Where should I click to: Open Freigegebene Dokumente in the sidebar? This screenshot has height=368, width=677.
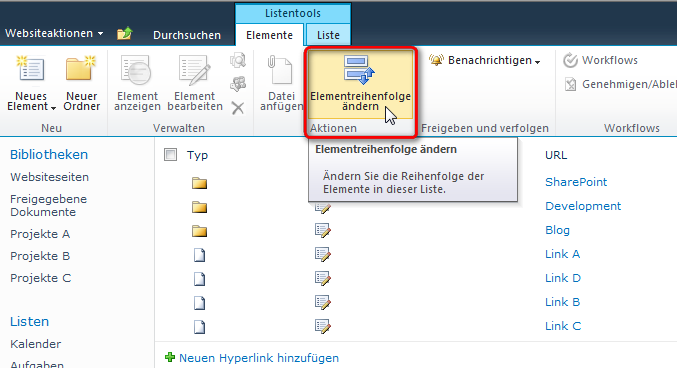tap(48, 206)
